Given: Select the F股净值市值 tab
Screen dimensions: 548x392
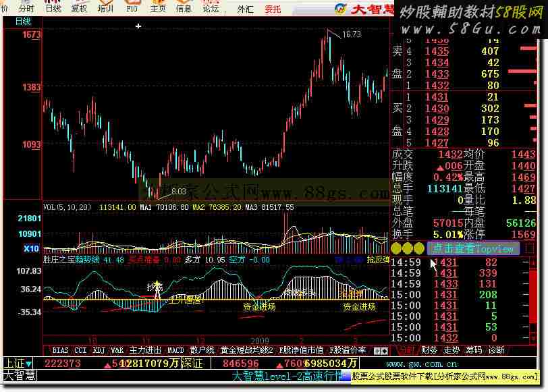Looking at the screenshot, I should pos(301,350).
